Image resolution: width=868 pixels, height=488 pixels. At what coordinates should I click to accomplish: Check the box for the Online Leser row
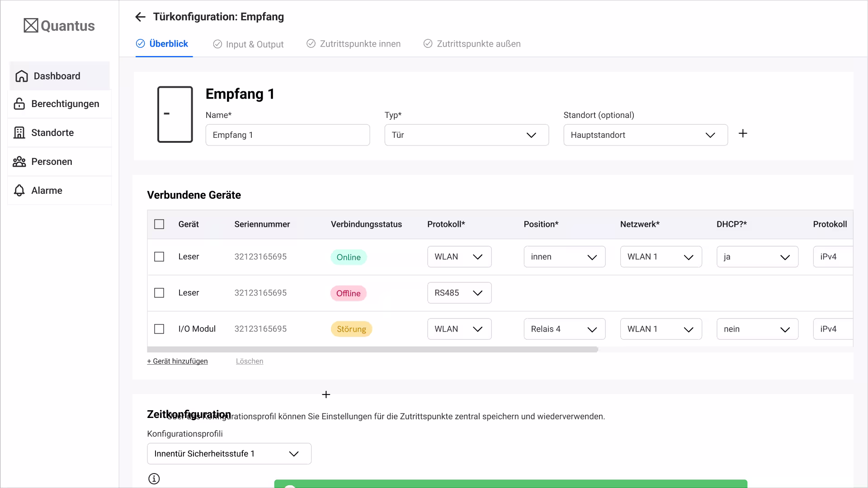click(x=159, y=257)
